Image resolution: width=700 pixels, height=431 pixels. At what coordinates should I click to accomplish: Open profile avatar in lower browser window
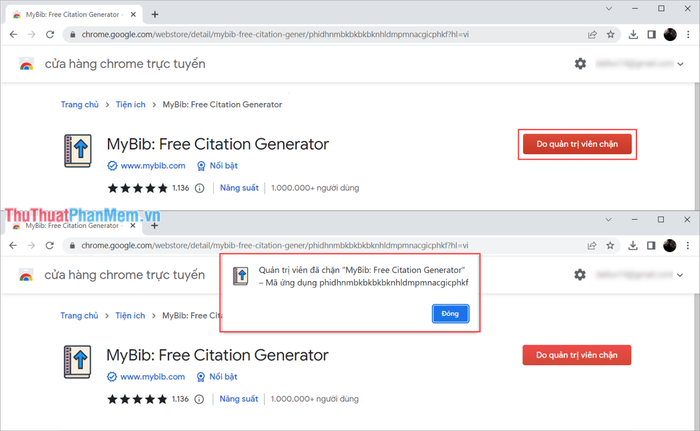click(670, 245)
